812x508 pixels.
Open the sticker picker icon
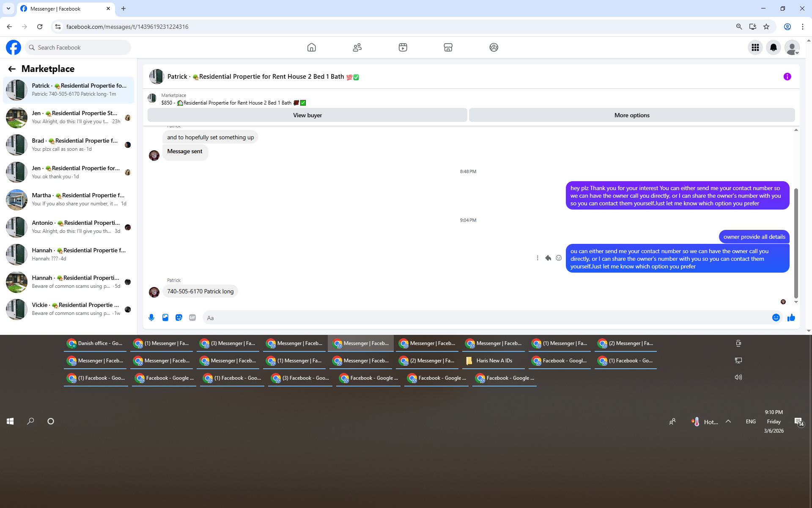[x=179, y=317]
